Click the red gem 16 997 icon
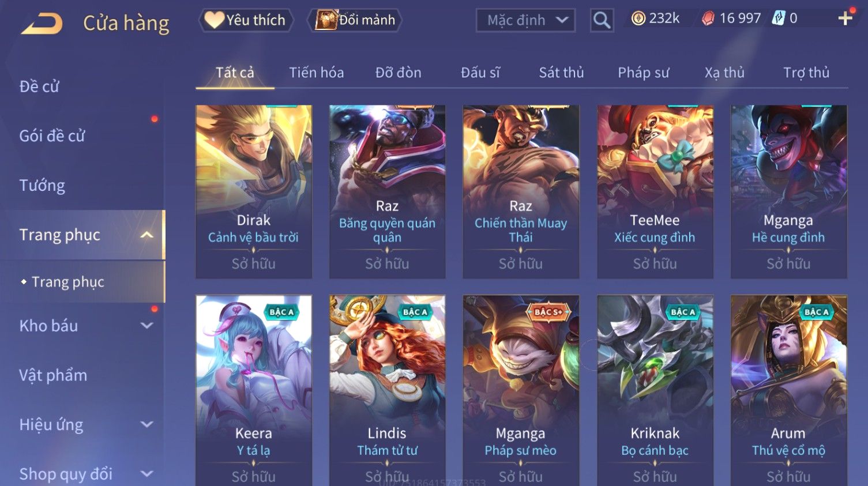Image resolution: width=868 pixels, height=486 pixels. [x=708, y=18]
